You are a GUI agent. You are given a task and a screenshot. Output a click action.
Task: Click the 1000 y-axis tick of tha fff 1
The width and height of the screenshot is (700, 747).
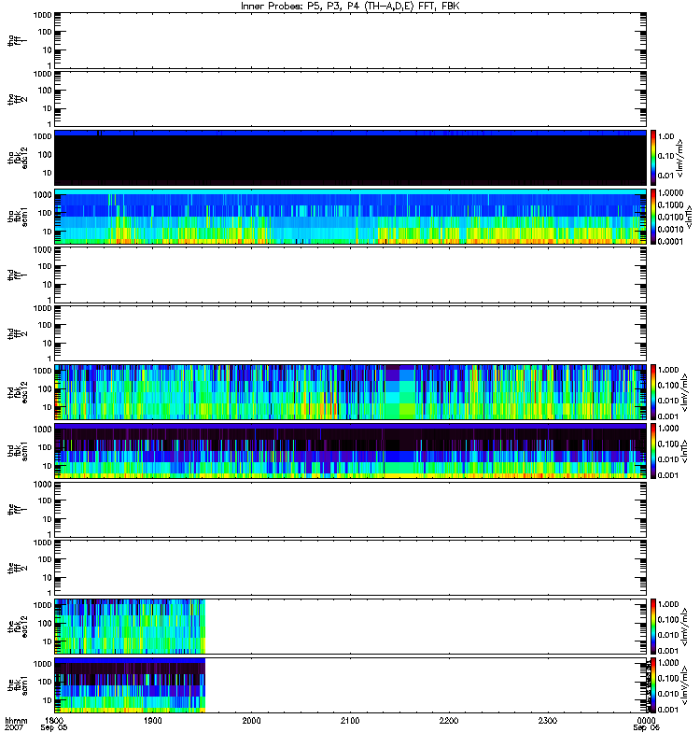[42, 15]
